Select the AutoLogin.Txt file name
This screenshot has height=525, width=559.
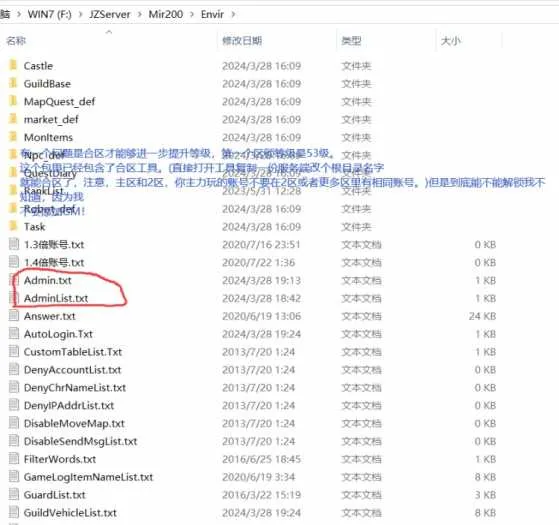58,334
